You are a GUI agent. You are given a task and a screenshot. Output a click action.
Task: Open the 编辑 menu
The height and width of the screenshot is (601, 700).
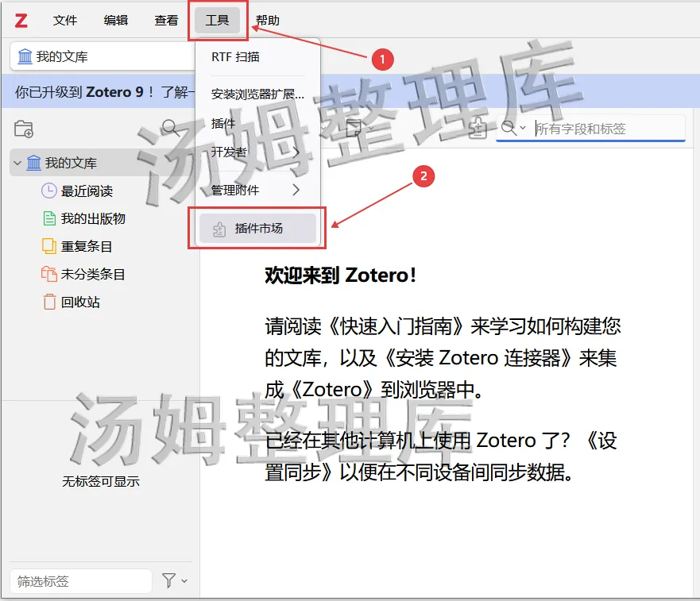116,21
